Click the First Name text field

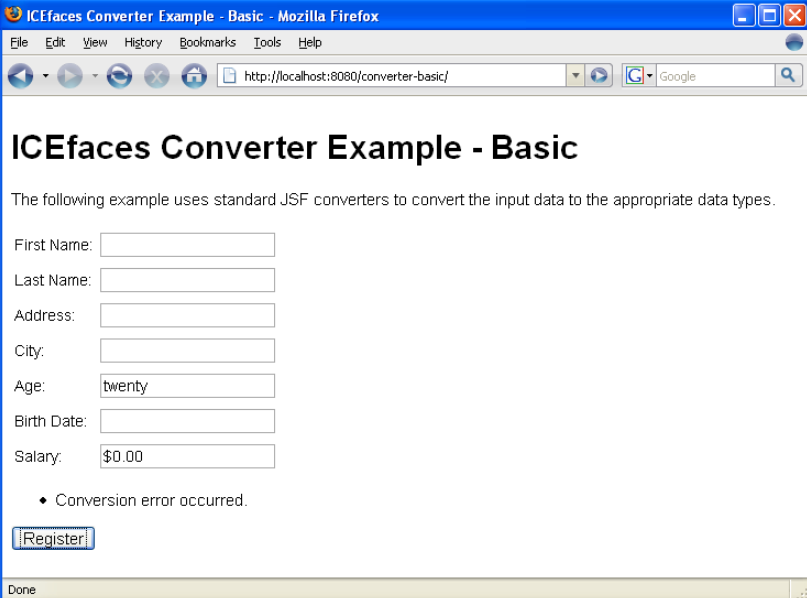(187, 245)
